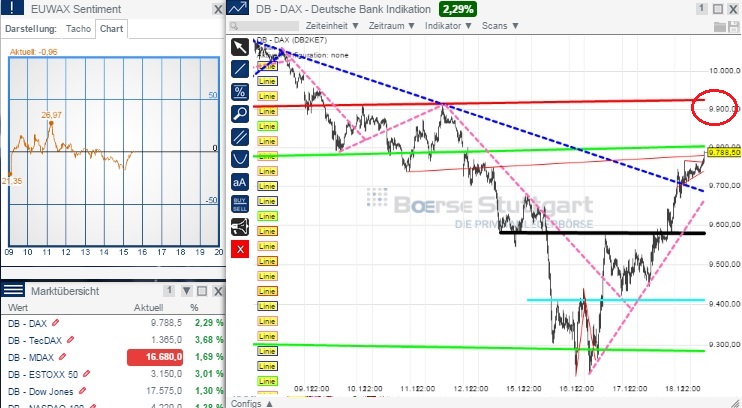Select the percent retracement tool

pyautogui.click(x=240, y=92)
